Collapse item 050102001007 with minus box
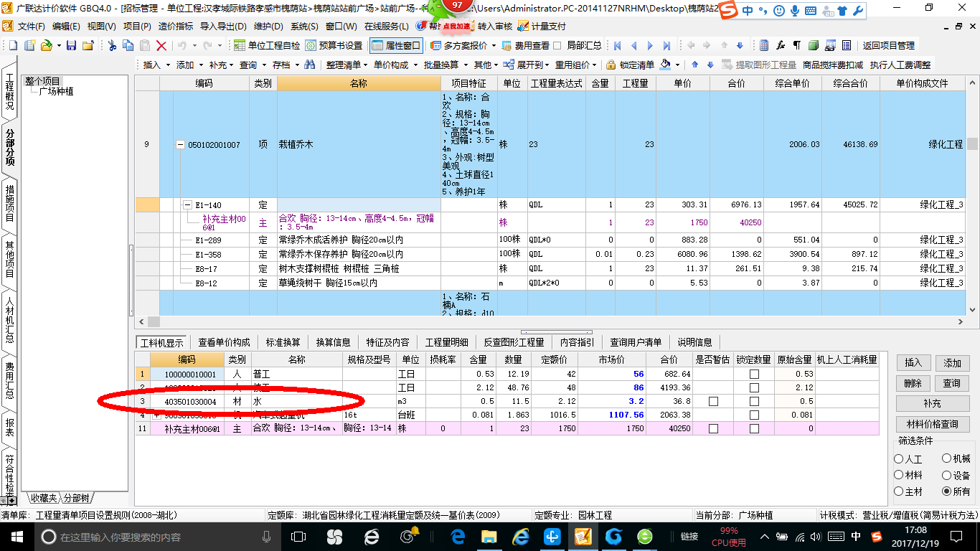The height and width of the screenshot is (551, 980). (181, 145)
